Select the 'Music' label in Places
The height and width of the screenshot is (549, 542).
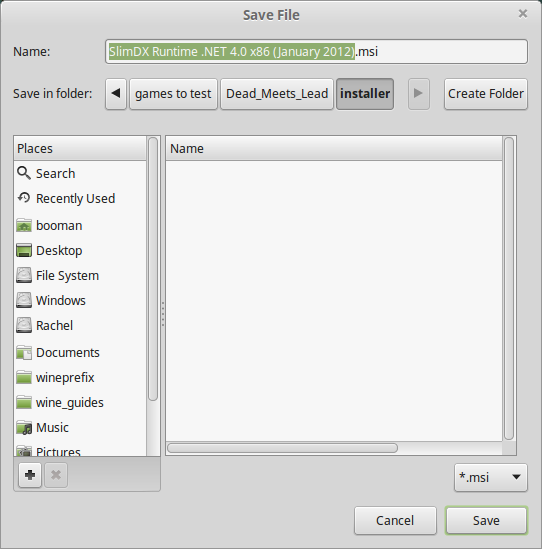(x=53, y=428)
